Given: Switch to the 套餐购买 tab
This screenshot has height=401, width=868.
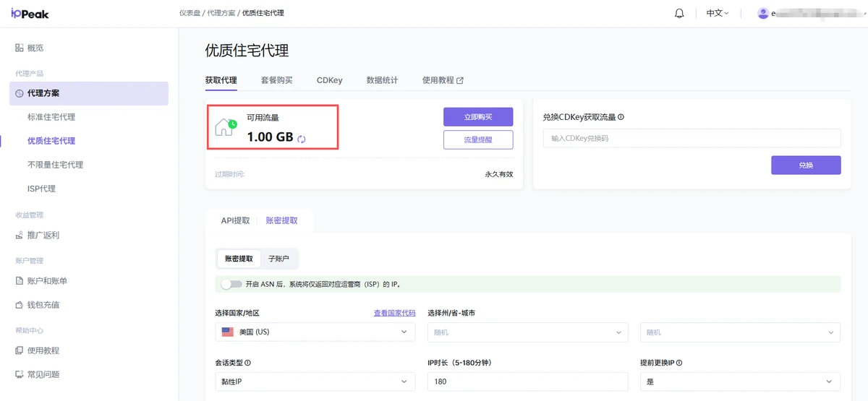Looking at the screenshot, I should pyautogui.click(x=276, y=80).
